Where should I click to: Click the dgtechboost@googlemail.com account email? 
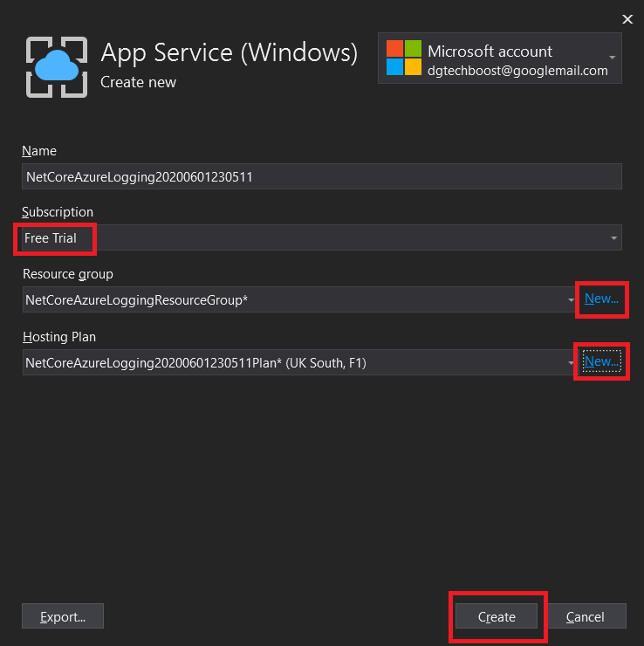[517, 71]
